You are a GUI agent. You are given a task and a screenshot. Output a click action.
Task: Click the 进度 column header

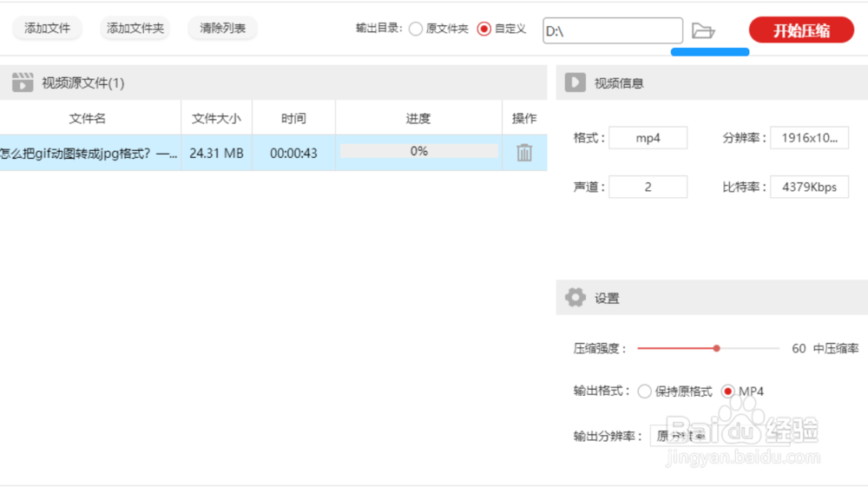(418, 118)
